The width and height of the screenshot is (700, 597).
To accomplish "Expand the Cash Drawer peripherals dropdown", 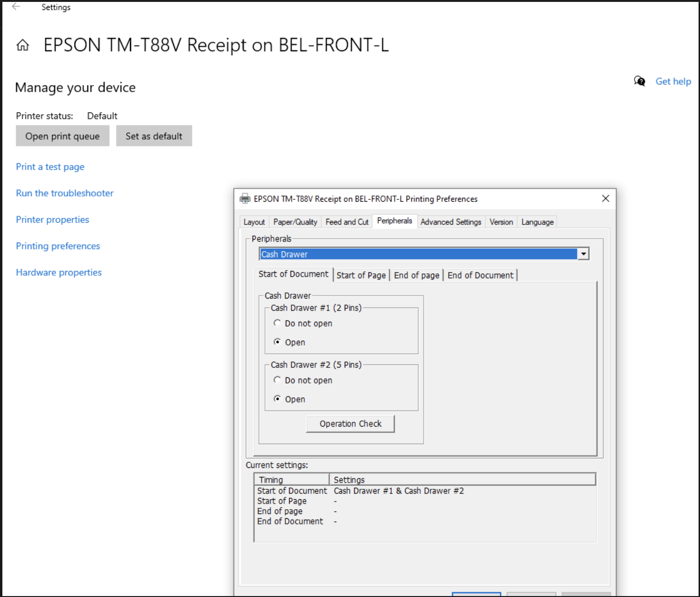I will tap(583, 254).
